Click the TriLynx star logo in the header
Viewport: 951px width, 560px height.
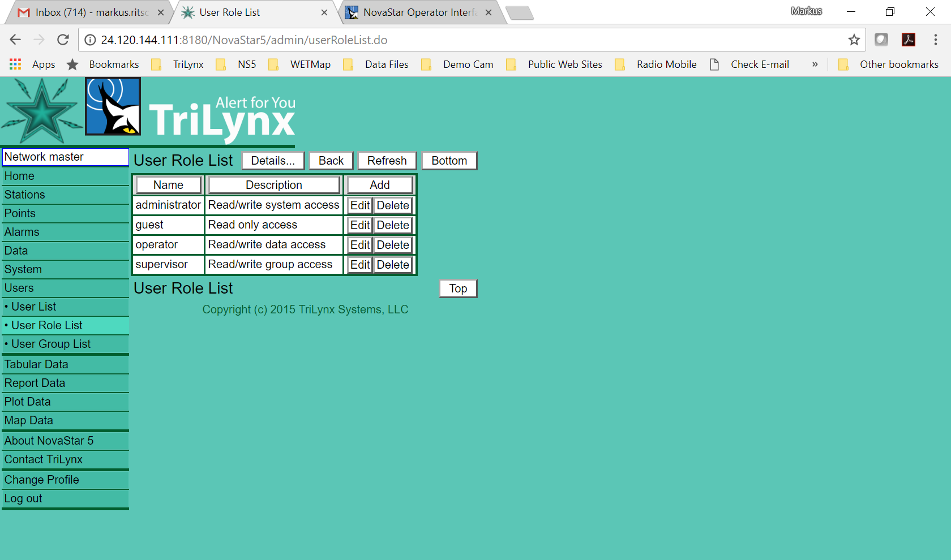coord(41,111)
